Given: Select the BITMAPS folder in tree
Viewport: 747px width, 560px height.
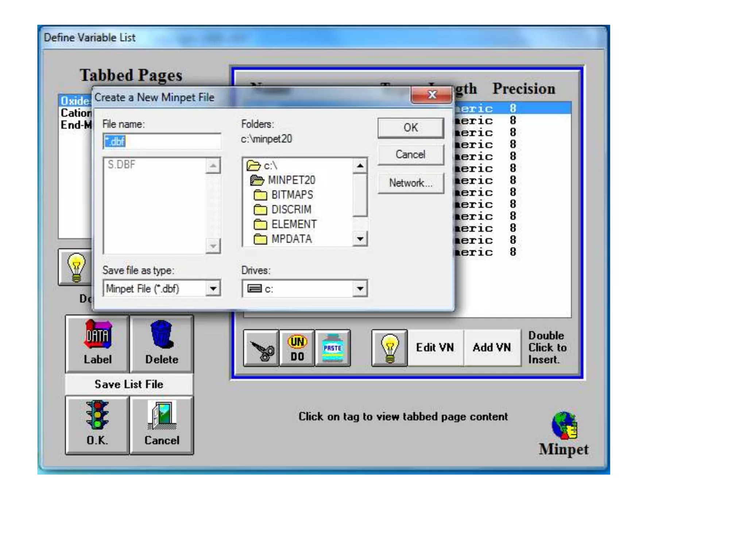Looking at the screenshot, I should pyautogui.click(x=291, y=195).
